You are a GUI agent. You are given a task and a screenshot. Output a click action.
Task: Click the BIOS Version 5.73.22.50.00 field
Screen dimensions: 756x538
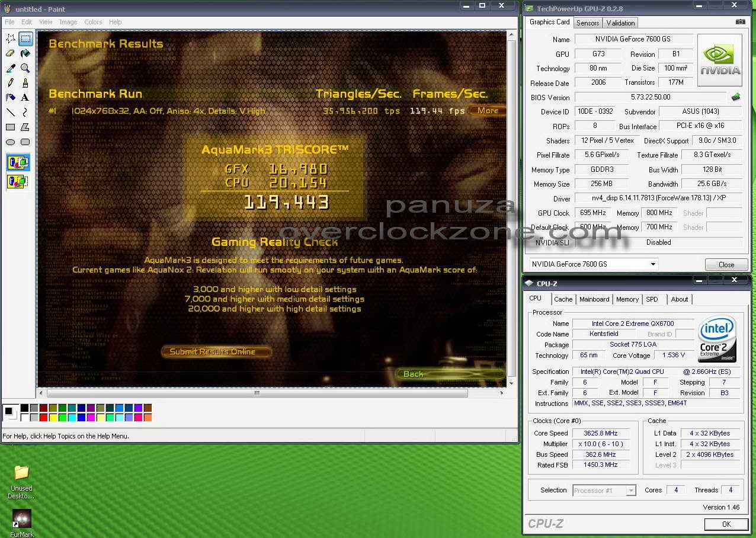650,97
